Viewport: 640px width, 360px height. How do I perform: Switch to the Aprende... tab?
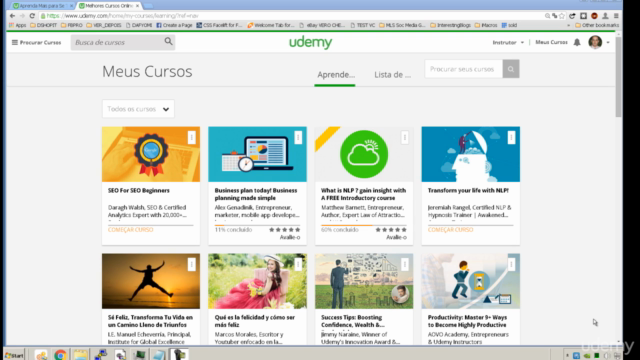click(336, 75)
